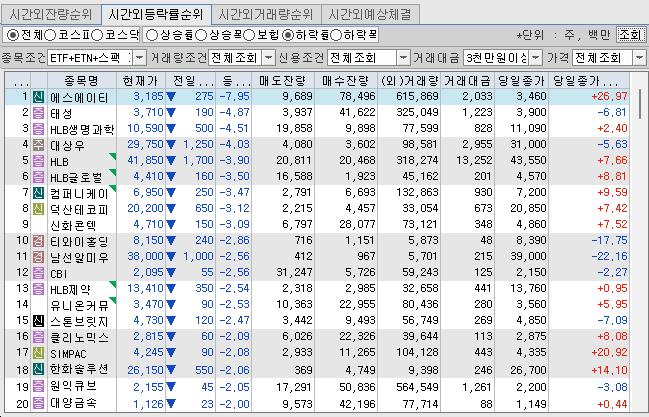This screenshot has height=417, width=649.
Task: Sort by the 매수잔량 column header
Action: [x=346, y=80]
